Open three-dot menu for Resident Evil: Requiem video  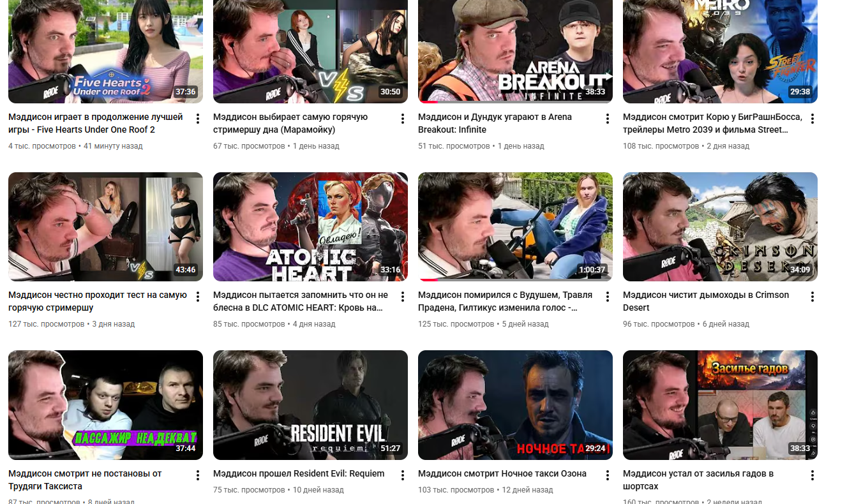tap(403, 475)
